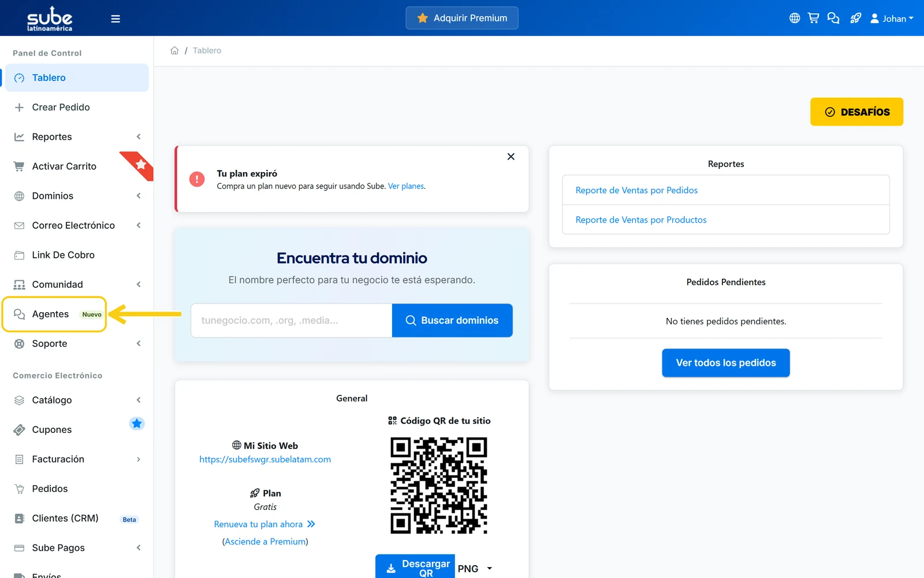Image resolution: width=924 pixels, height=578 pixels.
Task: Open Pedidos in the sidebar
Action: pyautogui.click(x=77, y=488)
